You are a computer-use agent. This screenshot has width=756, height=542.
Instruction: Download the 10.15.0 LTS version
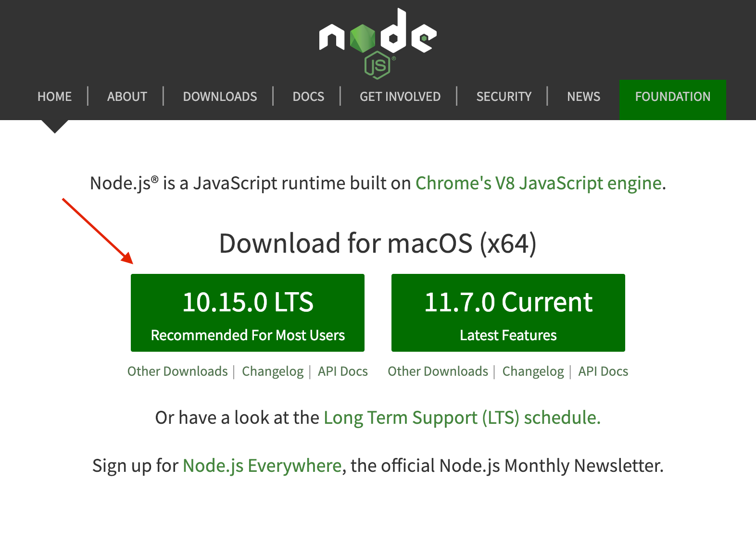click(x=248, y=313)
